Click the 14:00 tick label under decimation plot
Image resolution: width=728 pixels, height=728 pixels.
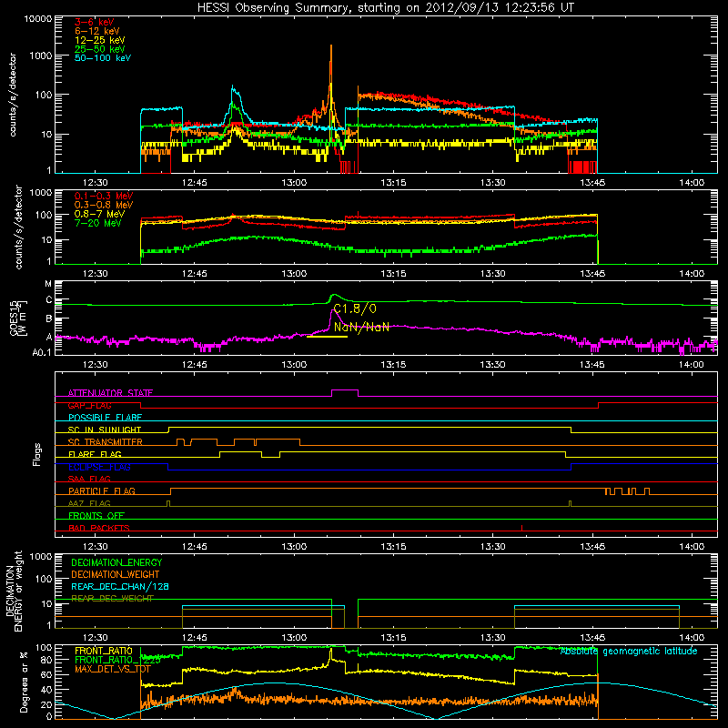pos(692,638)
